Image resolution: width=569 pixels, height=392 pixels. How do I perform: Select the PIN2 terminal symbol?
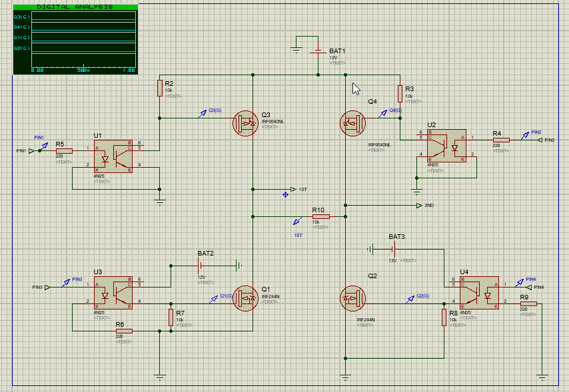tap(540, 140)
